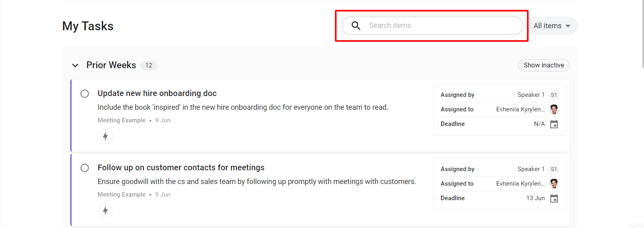
Task: Click assignee avatar in onboarding doc task
Action: pyautogui.click(x=554, y=109)
